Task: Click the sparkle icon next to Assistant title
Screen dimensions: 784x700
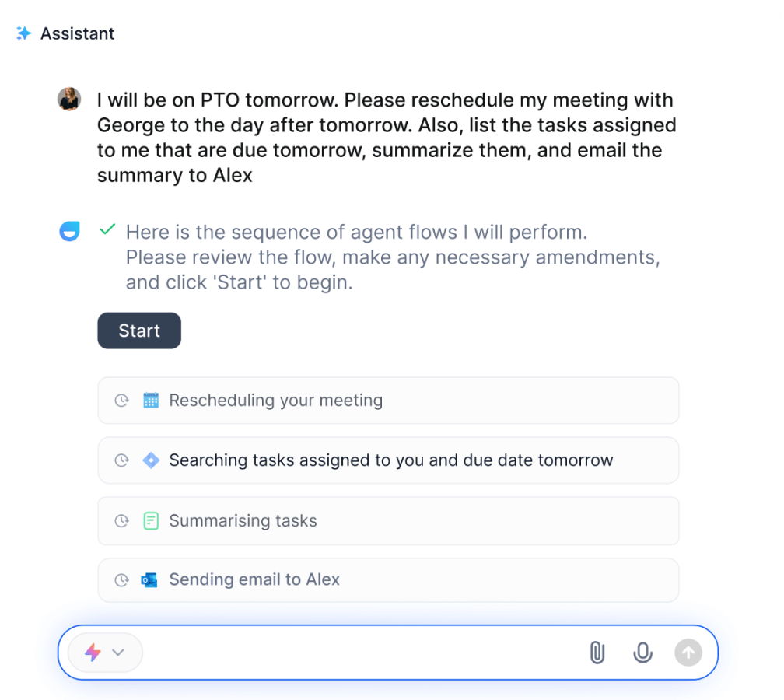Action: tap(24, 33)
